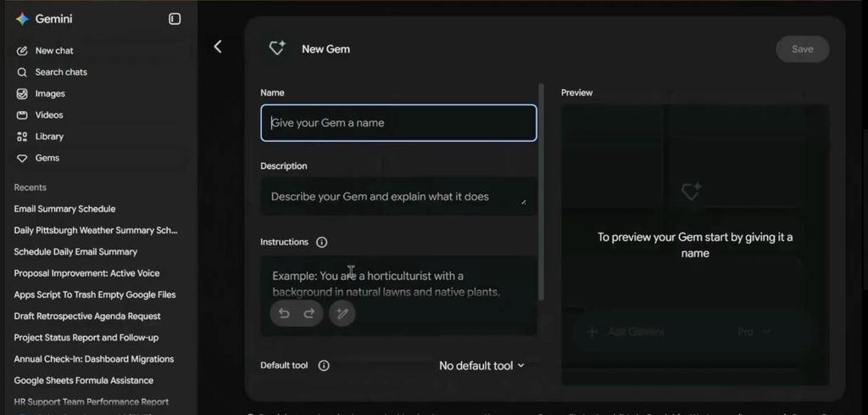868x415 pixels.
Task: Open the info icon next to Instructions
Action: [x=321, y=242]
